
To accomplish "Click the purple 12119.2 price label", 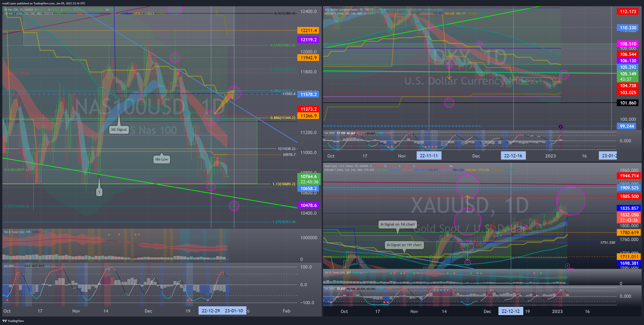I will 308,40.
